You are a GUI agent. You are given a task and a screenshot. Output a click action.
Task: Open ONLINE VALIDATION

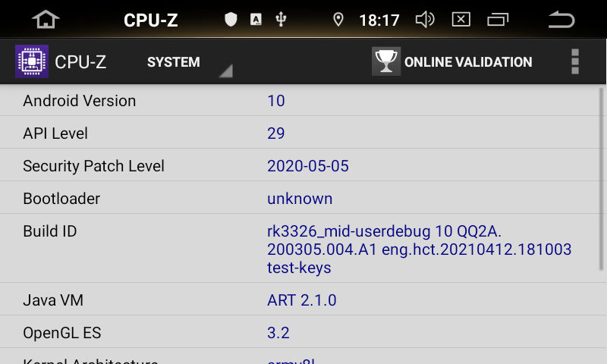(468, 62)
